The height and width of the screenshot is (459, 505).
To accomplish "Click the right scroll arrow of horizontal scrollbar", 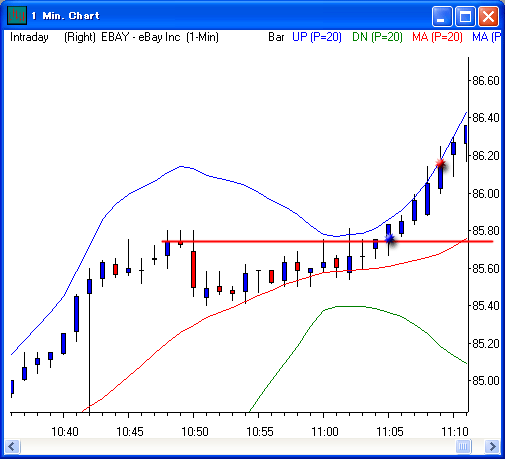I will pyautogui.click(x=492, y=446).
